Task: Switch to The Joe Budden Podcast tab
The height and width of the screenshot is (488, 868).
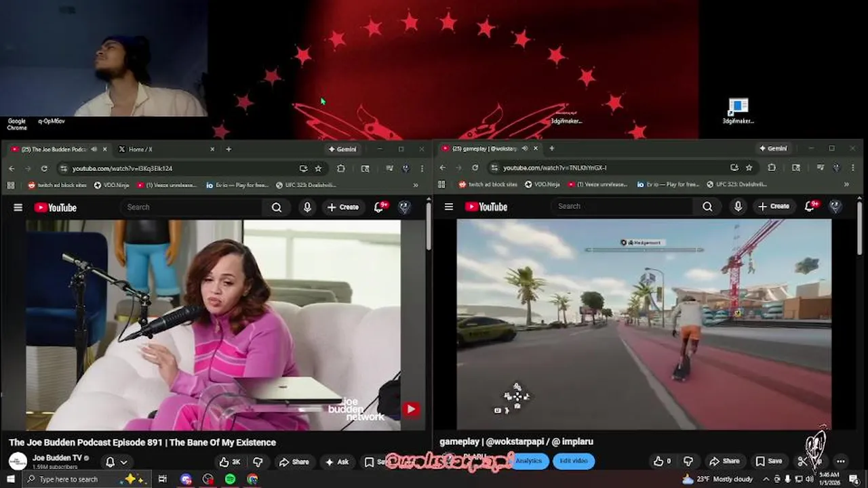Action: [58, 149]
